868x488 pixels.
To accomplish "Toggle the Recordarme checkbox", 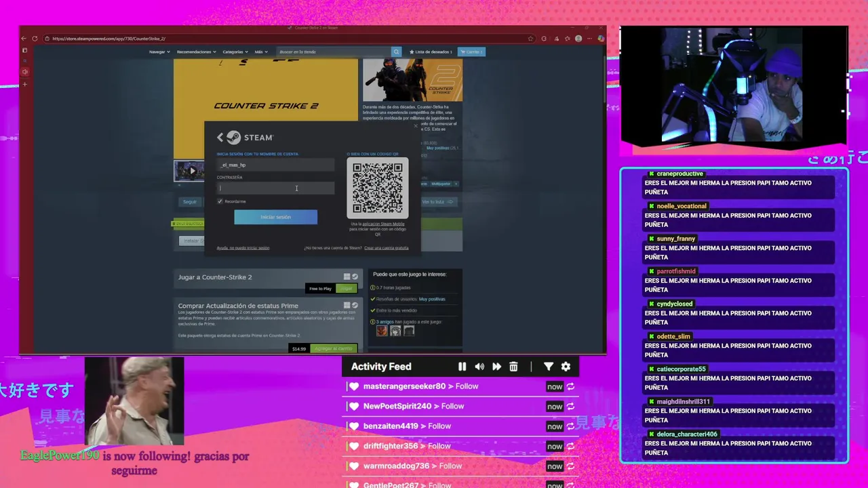I will click(x=220, y=201).
